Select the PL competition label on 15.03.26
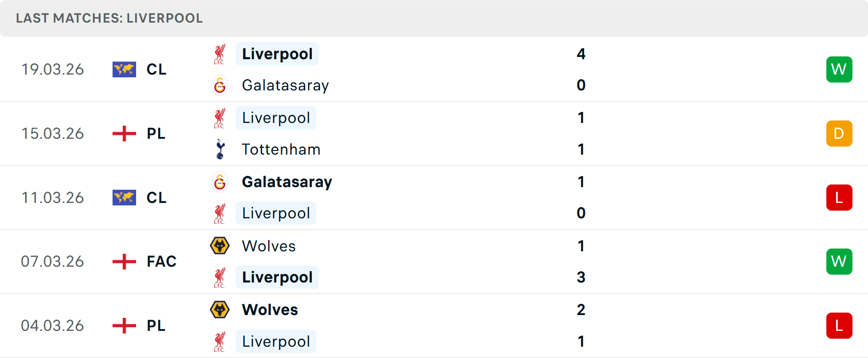 pos(156,133)
